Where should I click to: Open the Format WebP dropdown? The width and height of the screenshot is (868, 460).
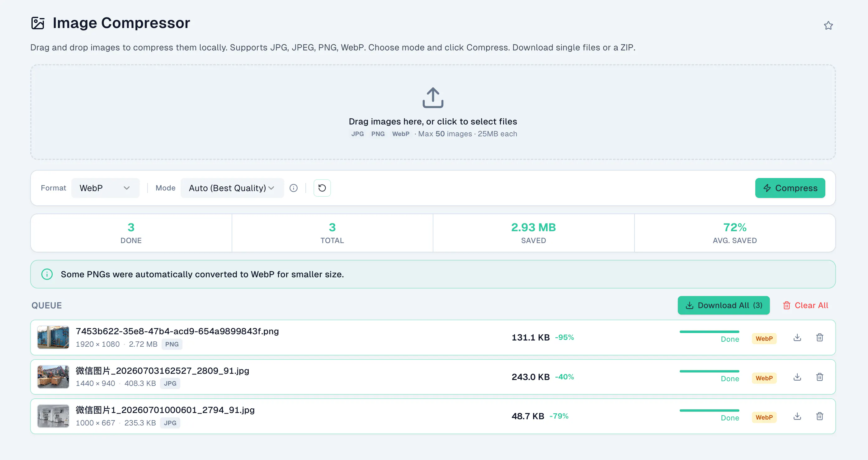105,188
